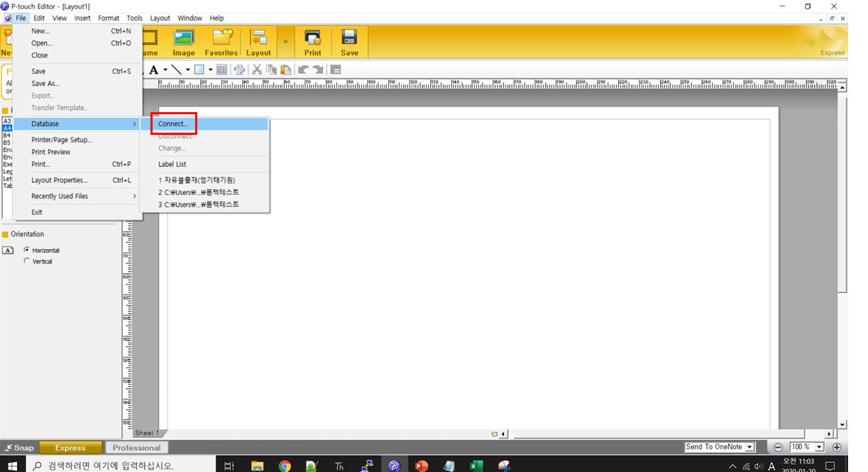Click the Snap mode icon
Image resolution: width=868 pixels, height=472 pixels.
click(x=19, y=448)
